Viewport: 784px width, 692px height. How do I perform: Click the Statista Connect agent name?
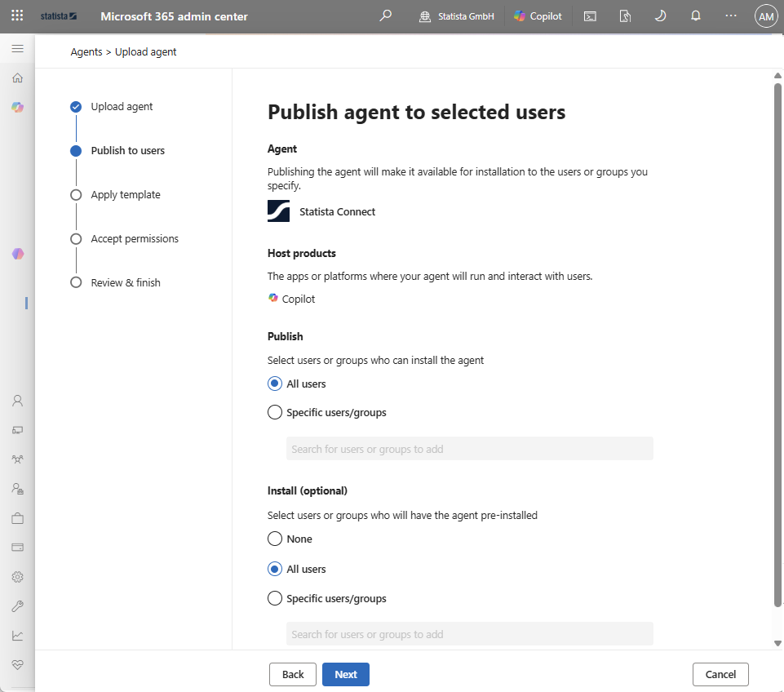point(338,211)
